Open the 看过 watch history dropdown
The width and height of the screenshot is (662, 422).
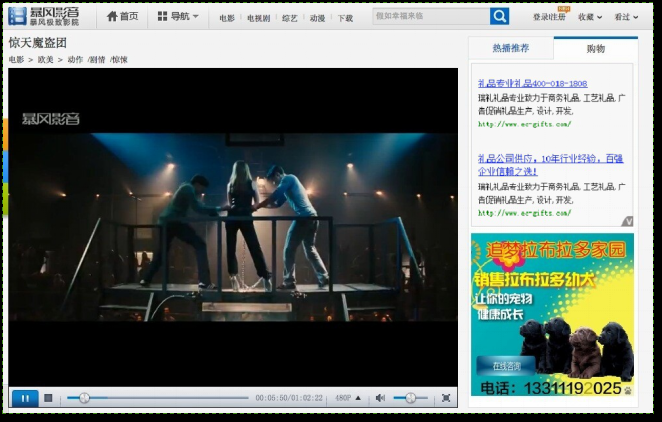click(x=626, y=17)
